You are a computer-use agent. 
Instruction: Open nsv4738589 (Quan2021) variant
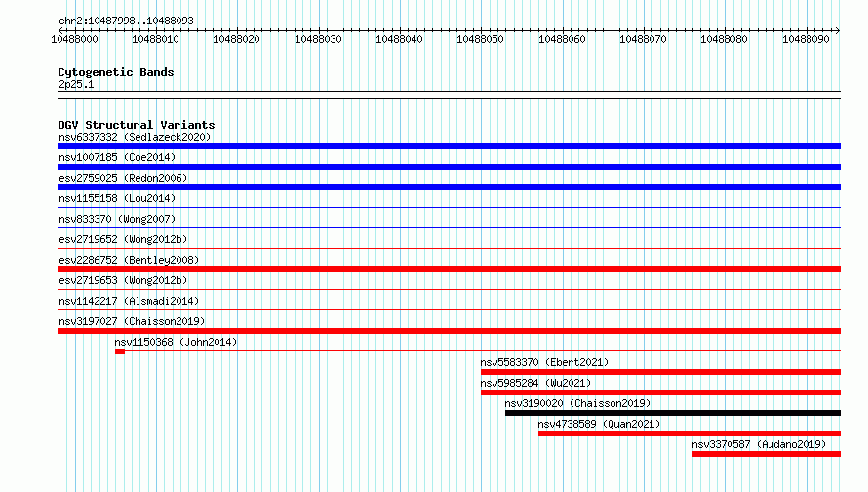(599, 424)
